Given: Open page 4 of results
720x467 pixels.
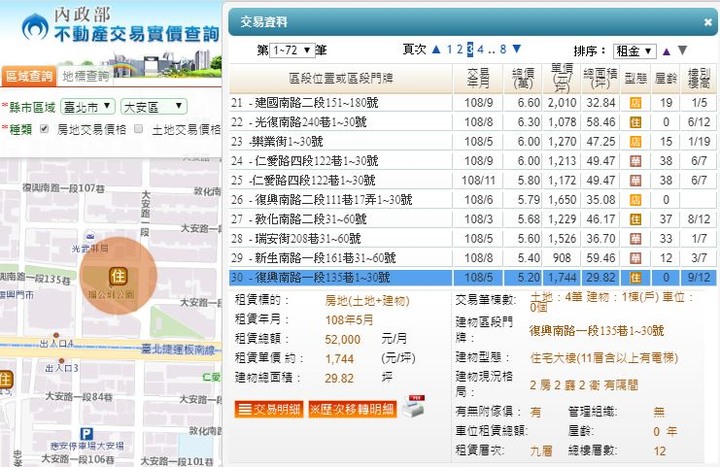Looking at the screenshot, I should pos(480,49).
